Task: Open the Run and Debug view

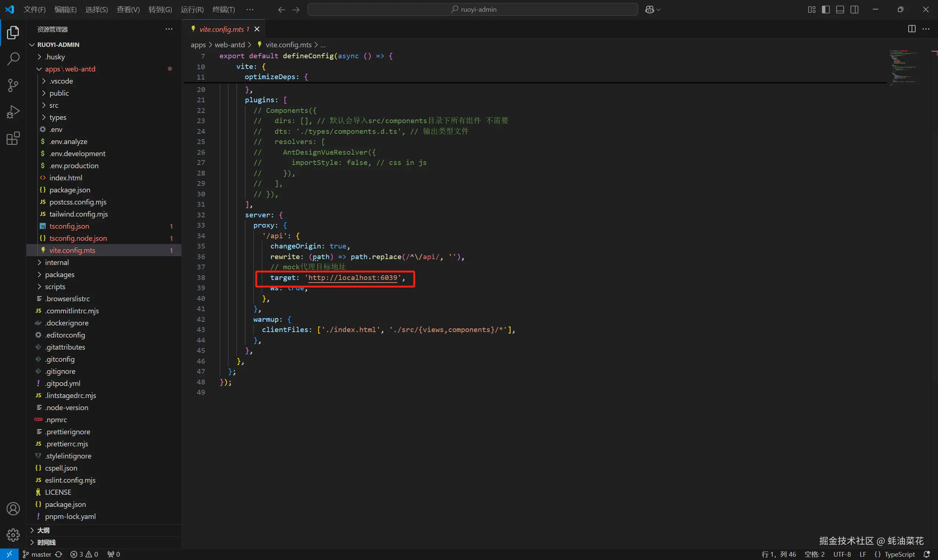Action: click(x=13, y=112)
